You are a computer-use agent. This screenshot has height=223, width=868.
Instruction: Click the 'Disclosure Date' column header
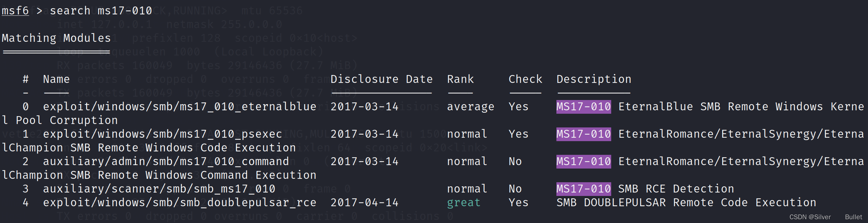(x=381, y=79)
